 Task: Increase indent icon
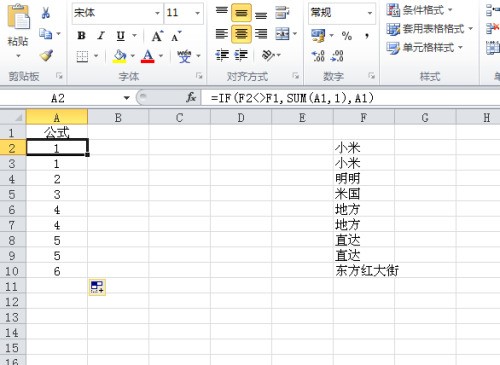pos(241,55)
